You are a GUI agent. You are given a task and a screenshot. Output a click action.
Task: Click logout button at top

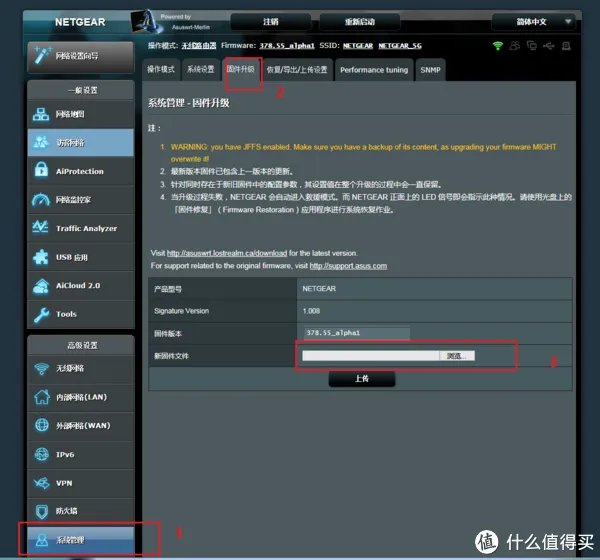click(x=271, y=22)
